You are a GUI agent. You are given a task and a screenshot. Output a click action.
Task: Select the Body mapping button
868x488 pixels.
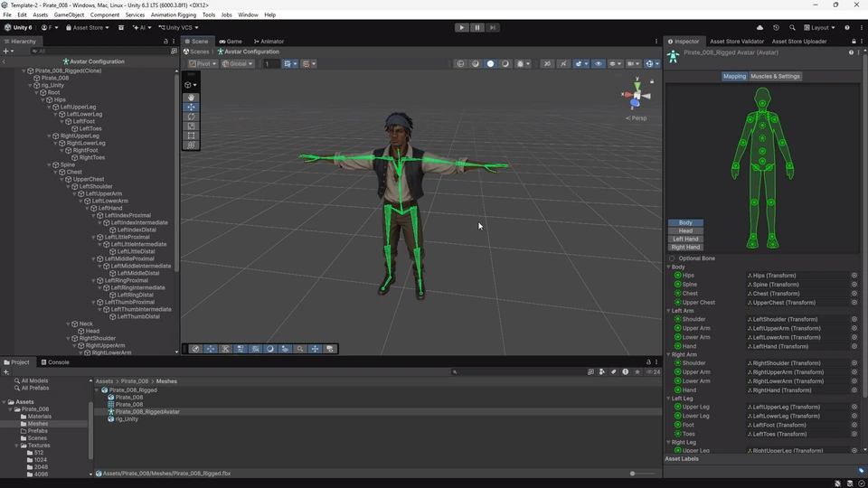[685, 222]
